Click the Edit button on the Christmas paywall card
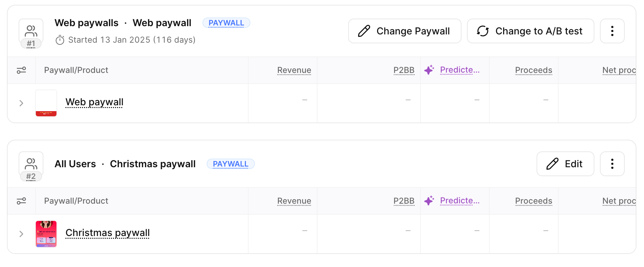 point(565,164)
